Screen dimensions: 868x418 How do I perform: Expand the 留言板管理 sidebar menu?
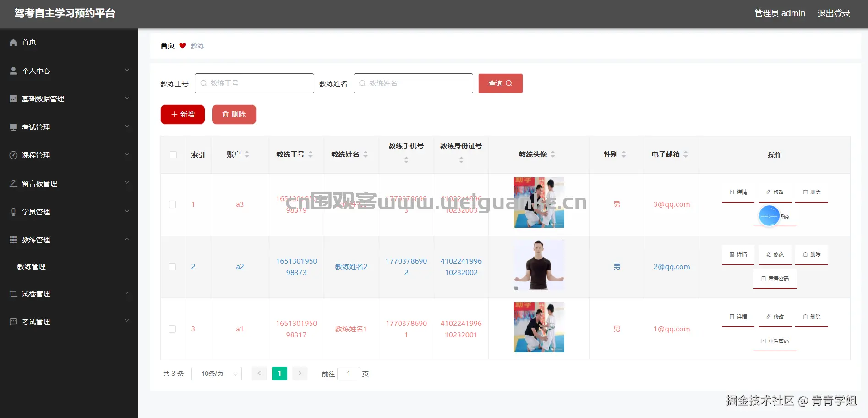coord(127,183)
